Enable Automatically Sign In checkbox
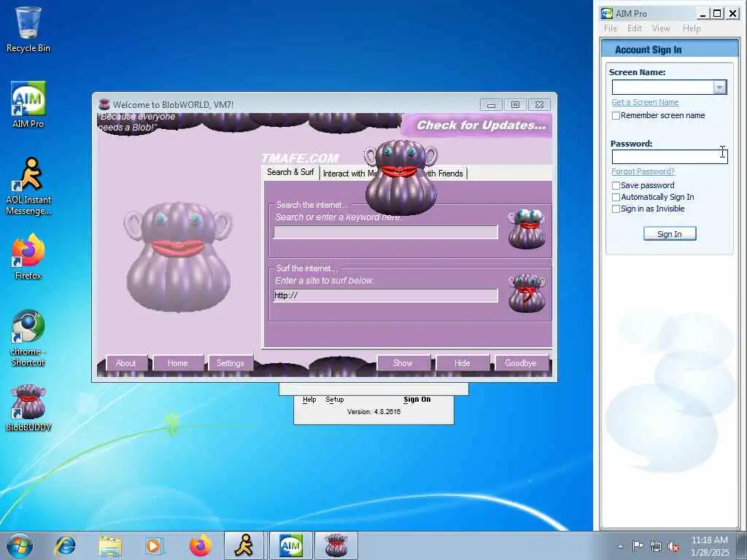747x560 pixels. pyautogui.click(x=616, y=197)
